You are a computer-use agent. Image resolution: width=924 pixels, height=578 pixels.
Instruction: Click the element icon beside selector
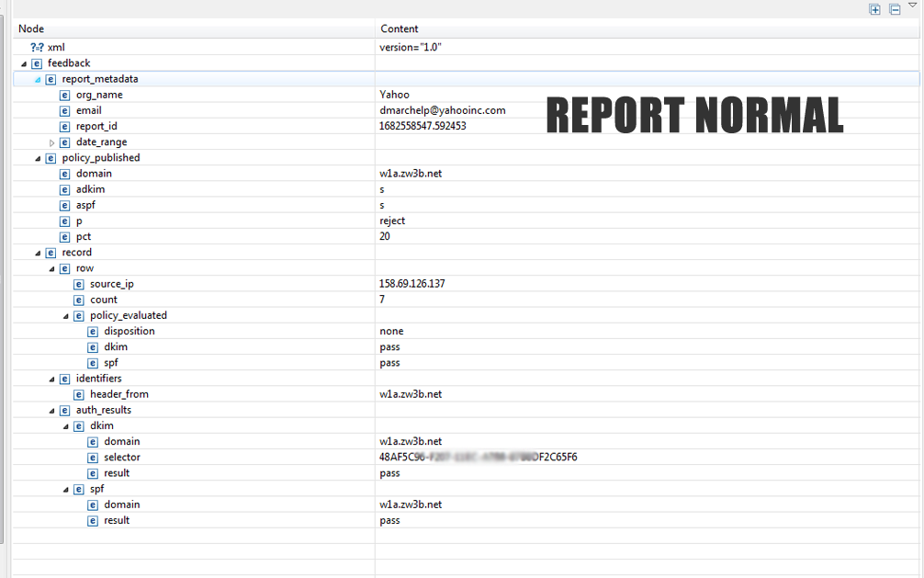pos(93,458)
